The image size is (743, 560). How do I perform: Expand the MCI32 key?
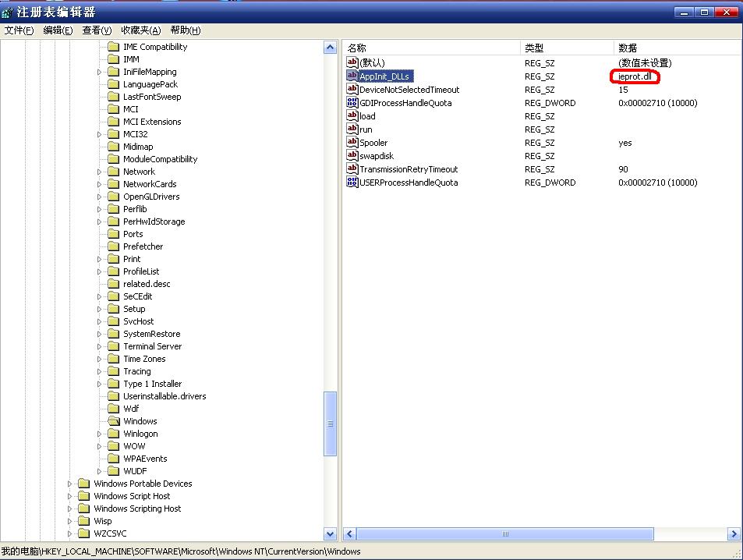point(99,134)
